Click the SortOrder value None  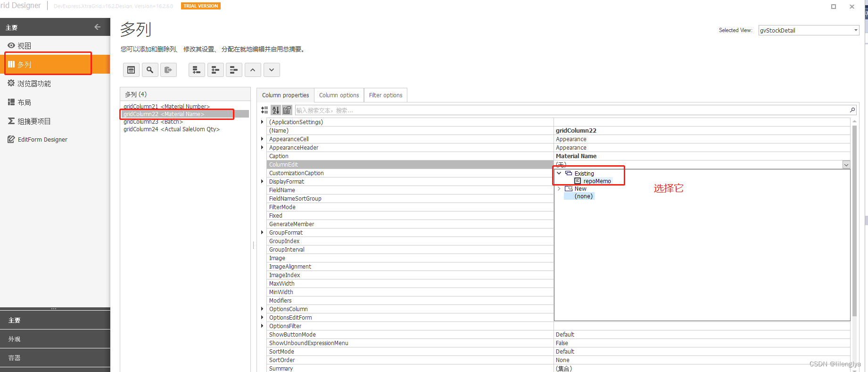[562, 360]
